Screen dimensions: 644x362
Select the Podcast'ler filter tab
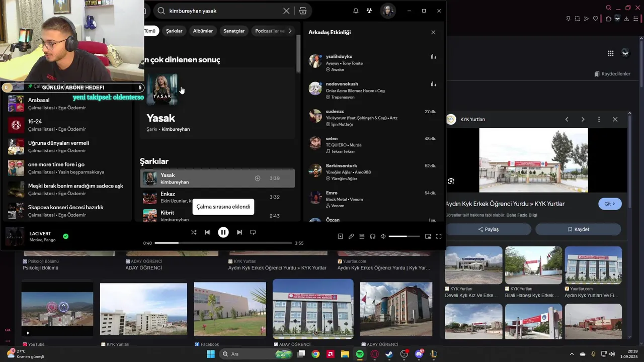coord(269,31)
